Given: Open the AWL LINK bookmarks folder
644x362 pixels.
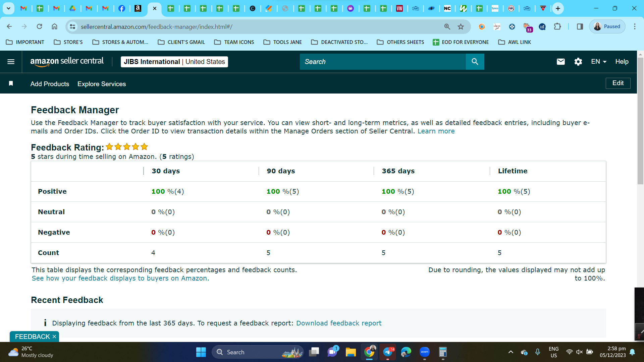Looking at the screenshot, I should [x=515, y=42].
